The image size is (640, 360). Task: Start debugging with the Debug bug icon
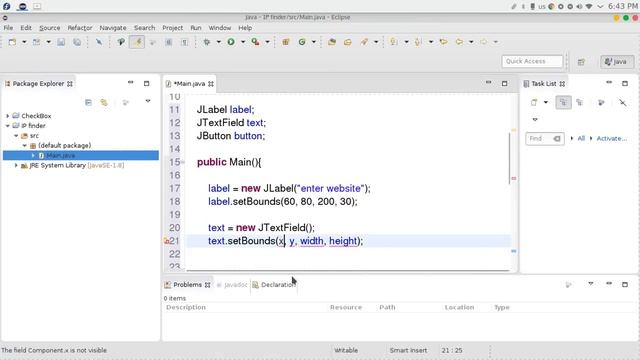tap(207, 42)
